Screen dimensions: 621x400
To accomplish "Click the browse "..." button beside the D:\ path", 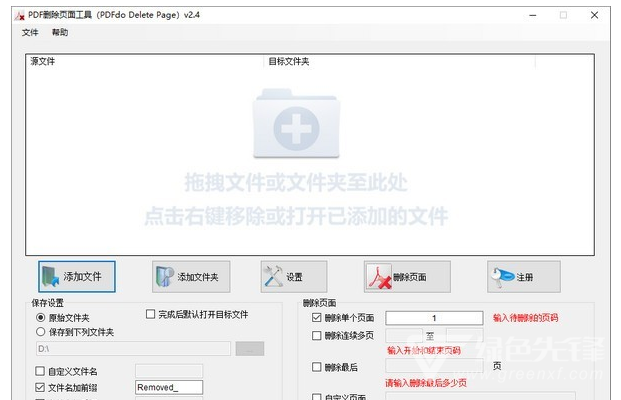I will tap(250, 349).
